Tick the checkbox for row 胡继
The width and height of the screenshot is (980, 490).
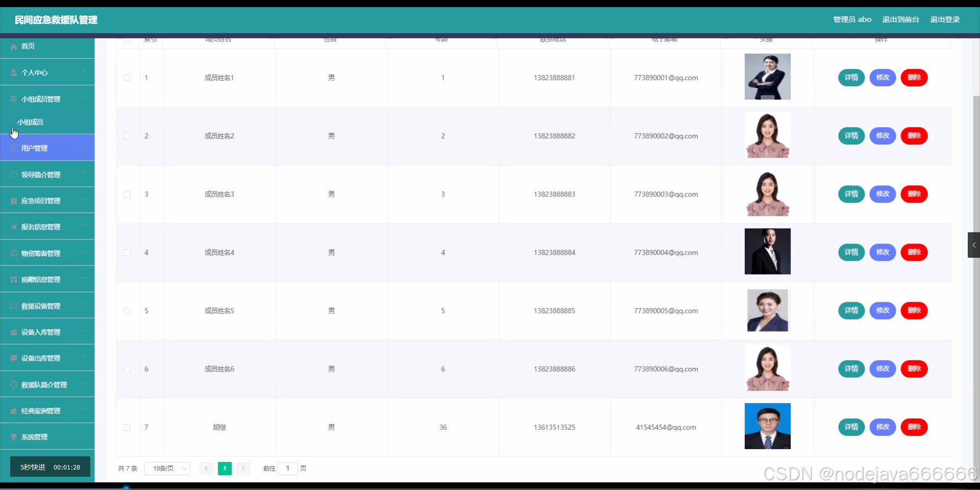127,427
